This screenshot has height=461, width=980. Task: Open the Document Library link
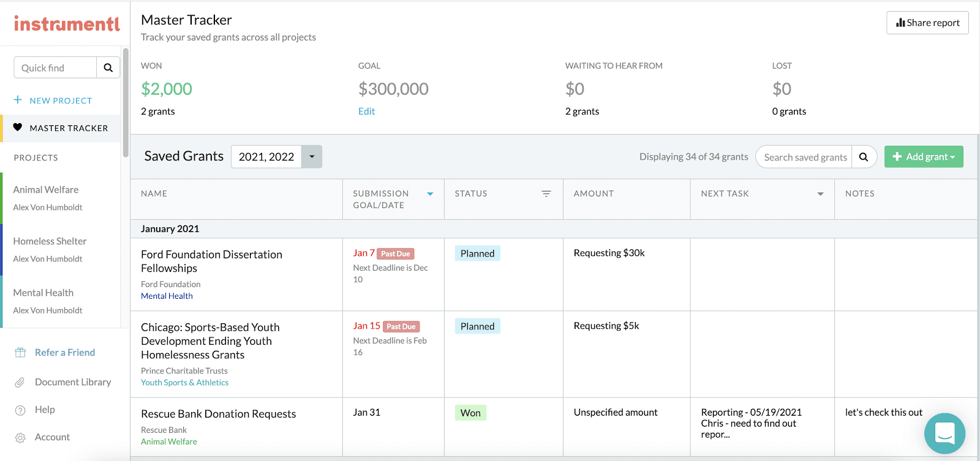(x=73, y=382)
